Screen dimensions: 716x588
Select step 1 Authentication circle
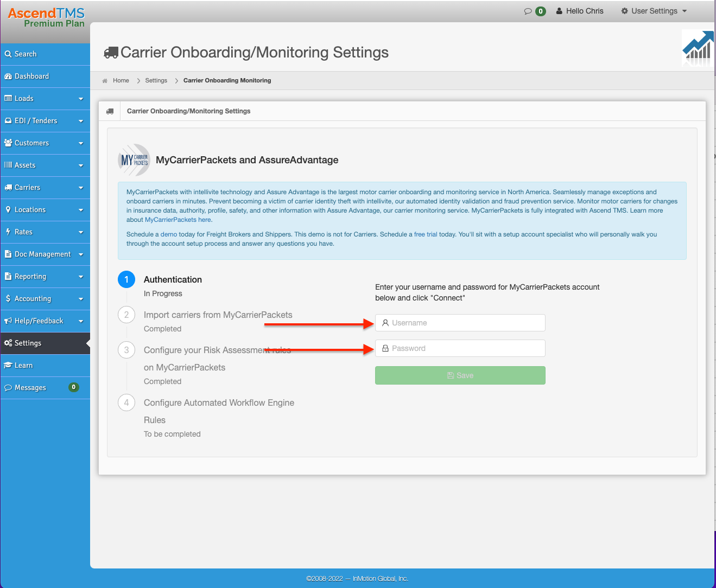pos(126,280)
